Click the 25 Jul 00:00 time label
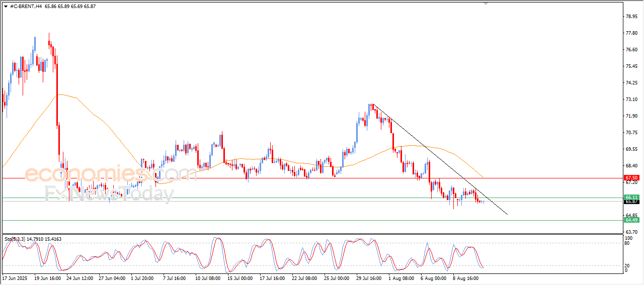644x285 pixels. (x=338, y=277)
